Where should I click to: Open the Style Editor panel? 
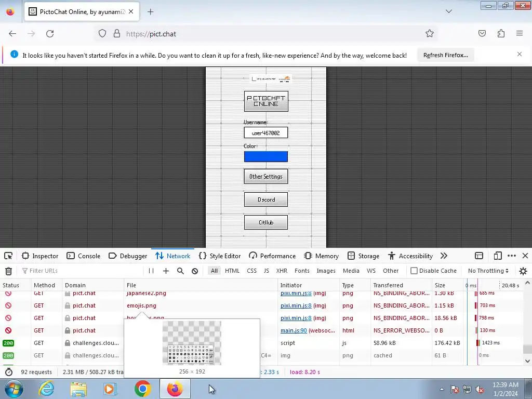point(220,256)
